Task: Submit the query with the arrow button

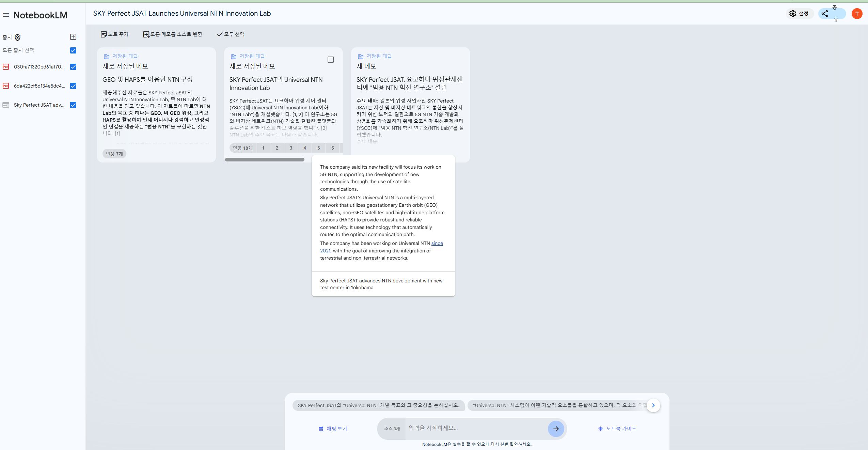Action: [x=556, y=429]
